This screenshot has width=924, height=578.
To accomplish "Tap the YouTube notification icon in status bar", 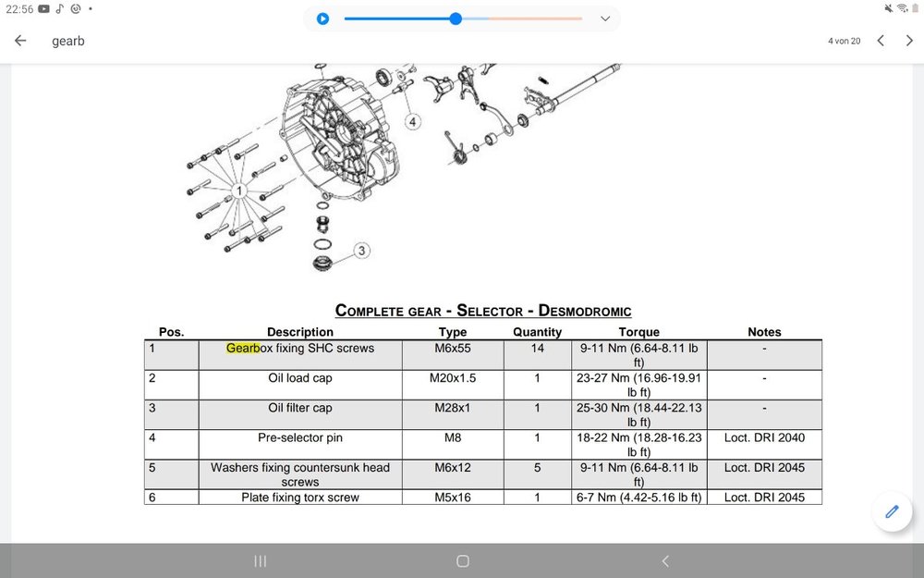I will tap(44, 8).
